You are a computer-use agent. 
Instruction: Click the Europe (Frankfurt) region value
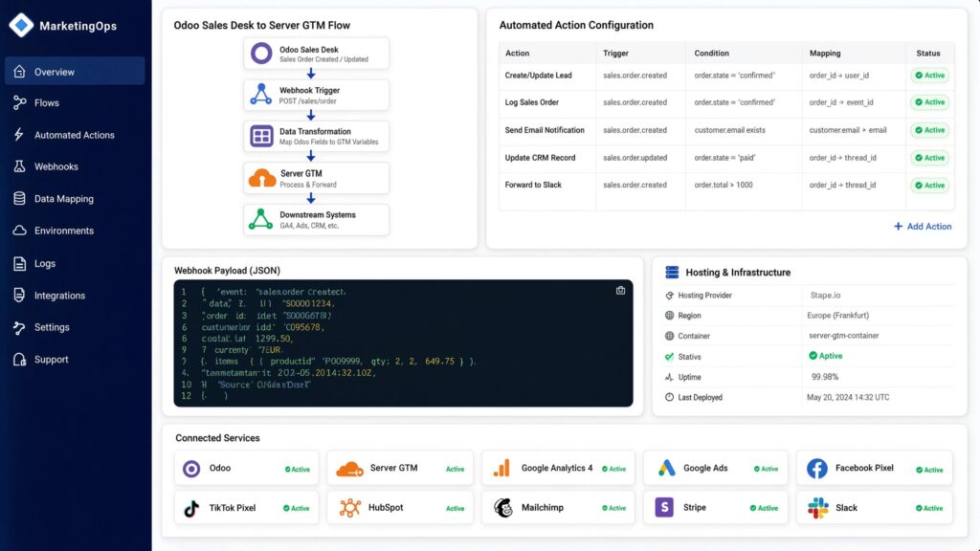[x=837, y=316]
